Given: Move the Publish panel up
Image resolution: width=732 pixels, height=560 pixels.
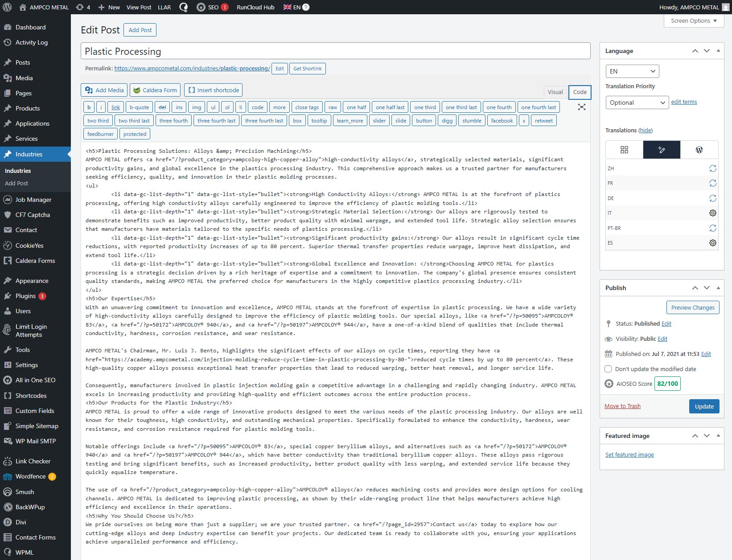Looking at the screenshot, I should 695,288.
